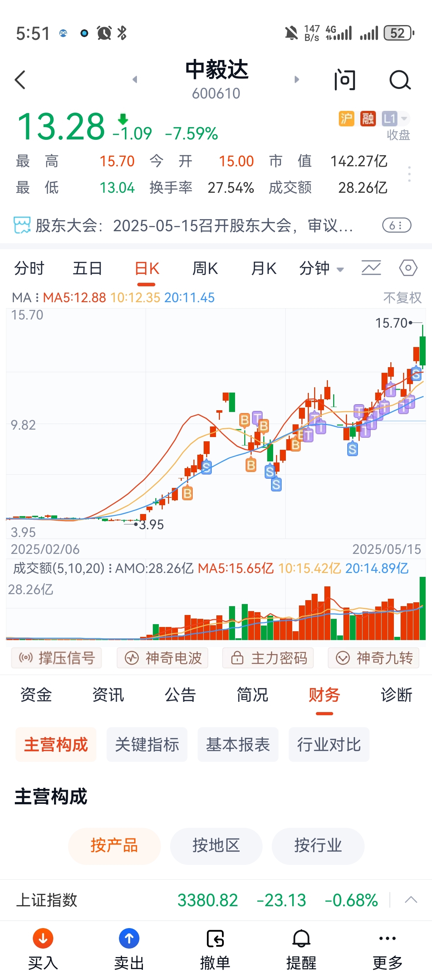Switch to 周K chart tab
Viewport: 432px width, 980px height.
point(205,269)
